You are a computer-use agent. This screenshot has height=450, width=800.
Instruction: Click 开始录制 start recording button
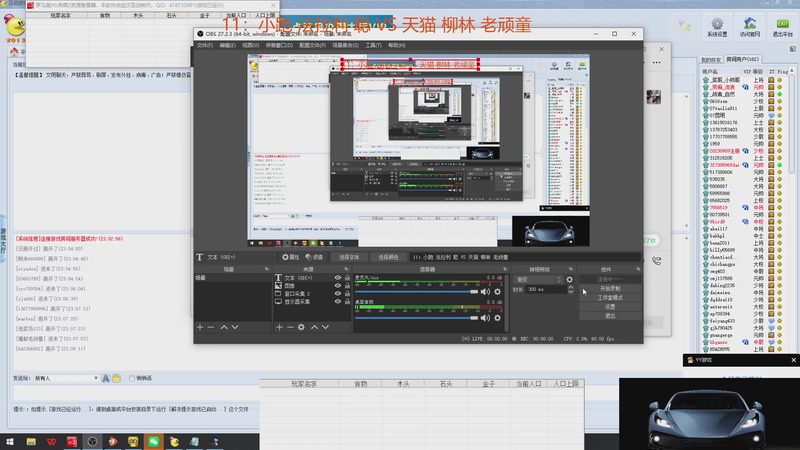[x=610, y=288]
